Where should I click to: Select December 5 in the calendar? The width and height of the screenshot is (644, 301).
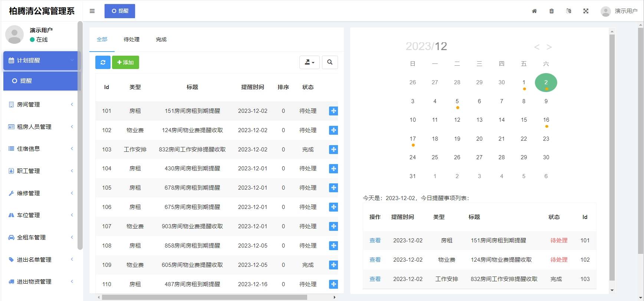457,101
